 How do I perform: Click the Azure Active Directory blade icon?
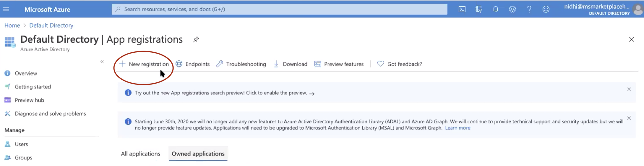pos(10,42)
